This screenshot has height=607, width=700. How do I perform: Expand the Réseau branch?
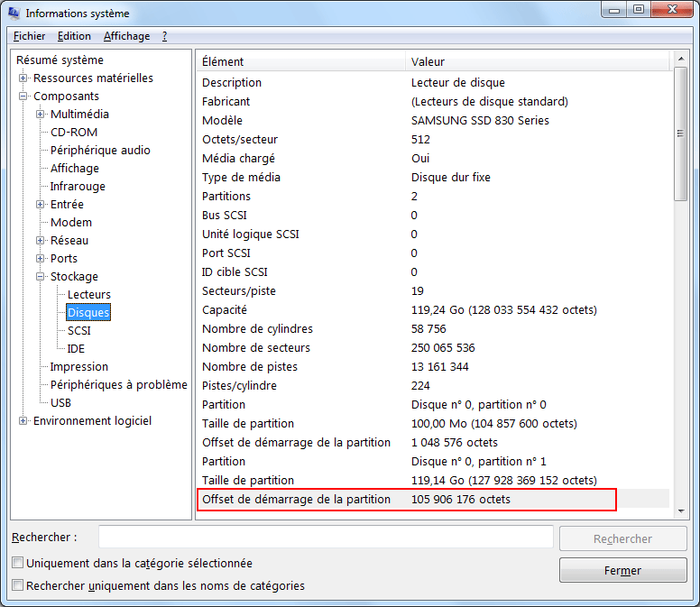pyautogui.click(x=41, y=241)
